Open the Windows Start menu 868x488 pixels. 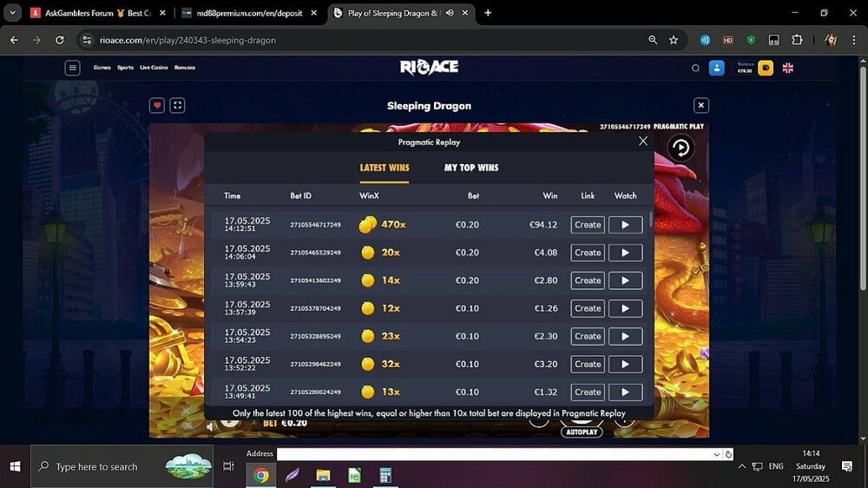point(15,466)
